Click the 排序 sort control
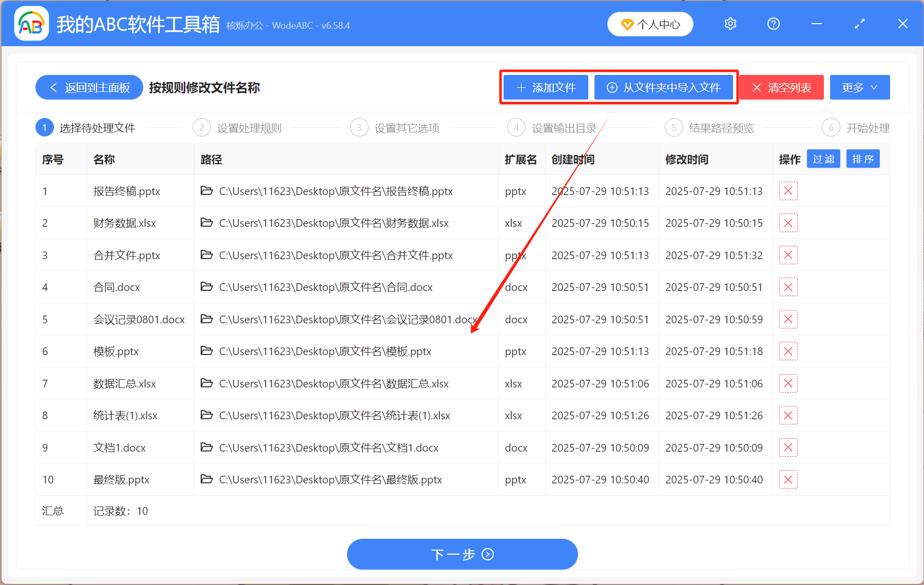The image size is (924, 585). [x=863, y=159]
